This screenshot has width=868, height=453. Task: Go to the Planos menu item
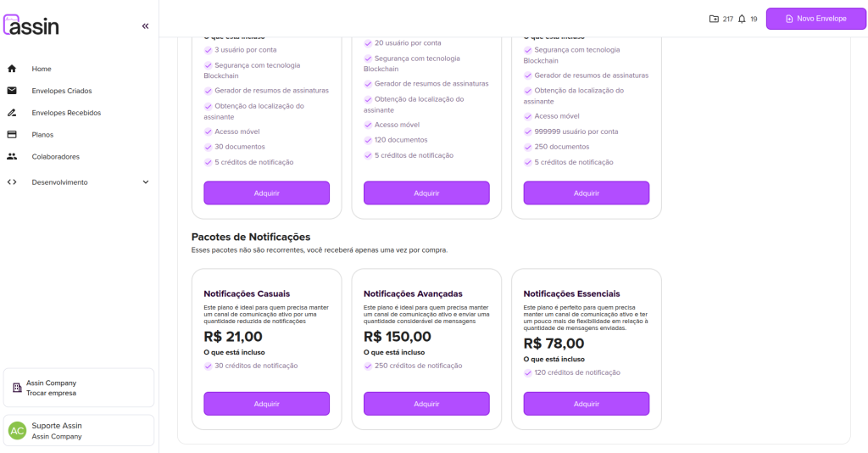pos(42,135)
